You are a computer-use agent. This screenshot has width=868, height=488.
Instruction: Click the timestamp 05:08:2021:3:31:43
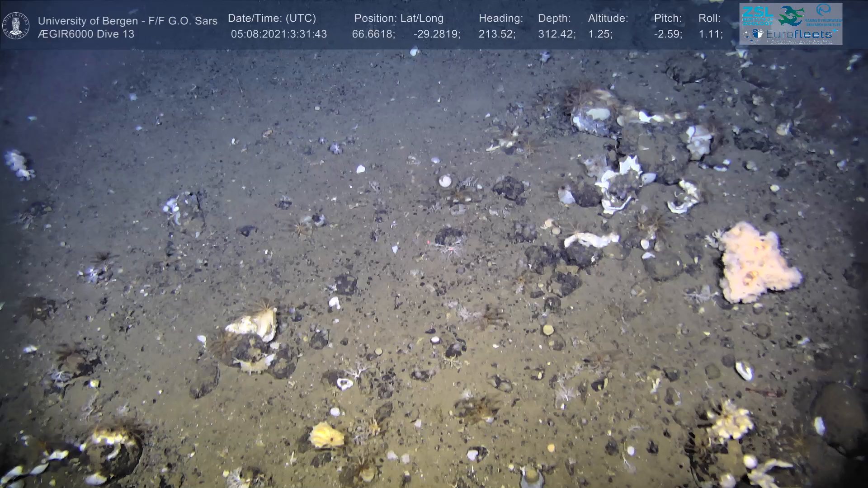(x=278, y=34)
